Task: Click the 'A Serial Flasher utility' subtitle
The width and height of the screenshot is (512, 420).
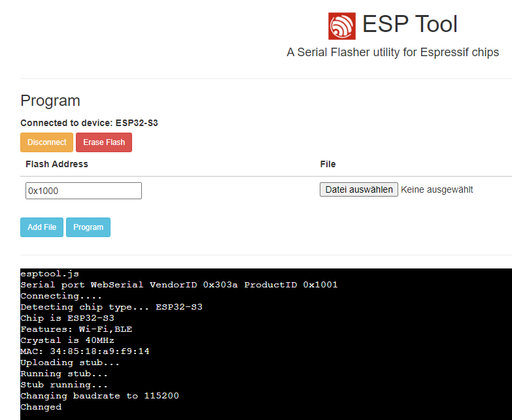Action: coord(393,52)
